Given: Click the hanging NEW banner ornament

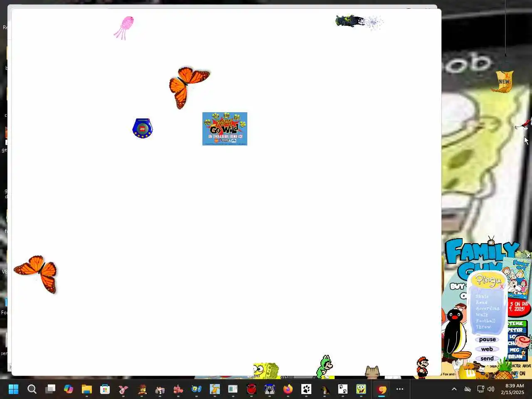Looking at the screenshot, I should point(503,82).
